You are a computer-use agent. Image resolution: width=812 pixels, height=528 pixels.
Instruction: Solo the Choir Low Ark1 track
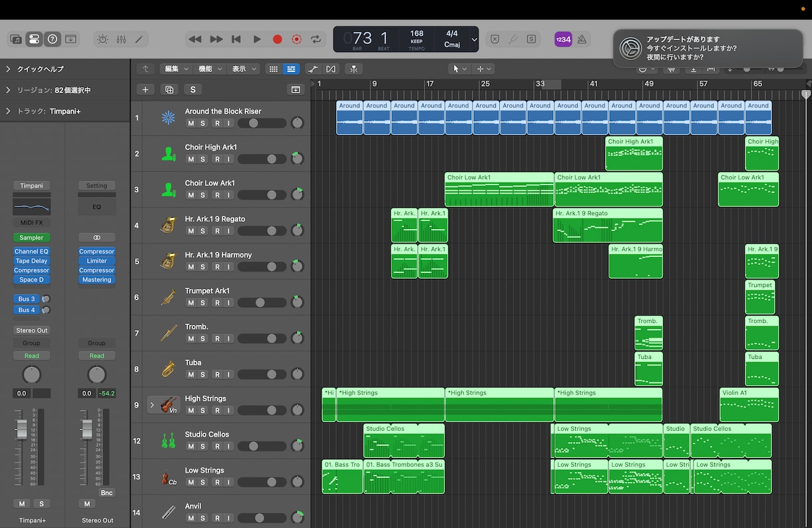pyautogui.click(x=203, y=195)
